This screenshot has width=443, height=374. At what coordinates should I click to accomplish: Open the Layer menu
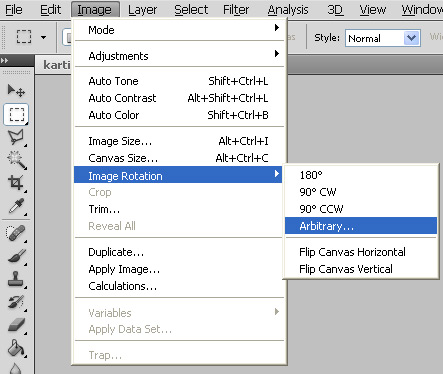click(142, 10)
